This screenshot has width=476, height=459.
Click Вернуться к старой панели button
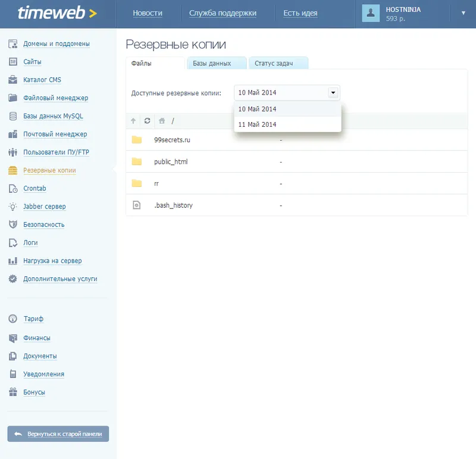coord(58,434)
